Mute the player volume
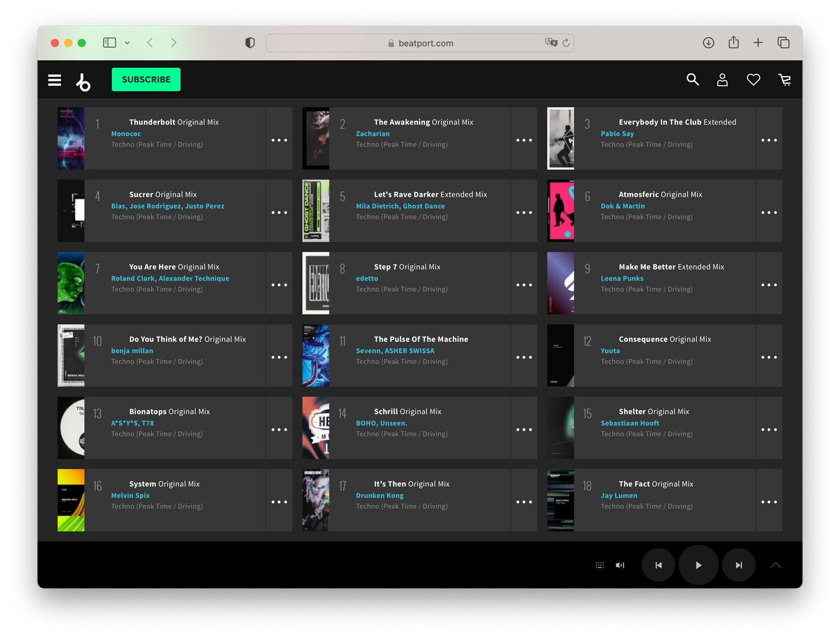The image size is (840, 638). [x=620, y=566]
